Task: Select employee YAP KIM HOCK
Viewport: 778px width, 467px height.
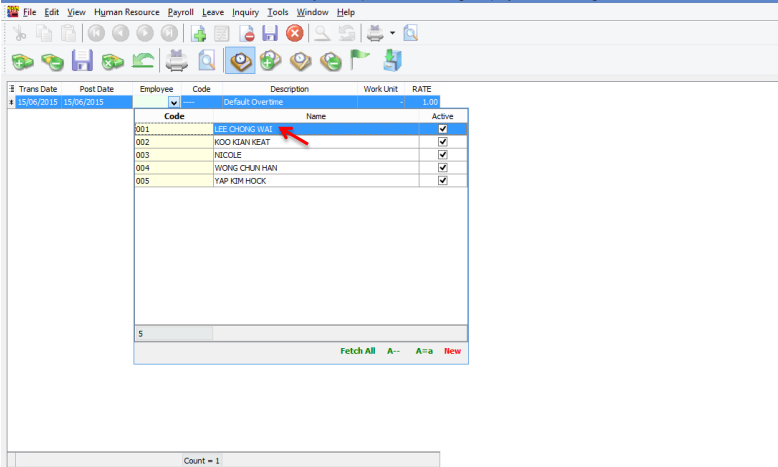Action: coord(301,181)
